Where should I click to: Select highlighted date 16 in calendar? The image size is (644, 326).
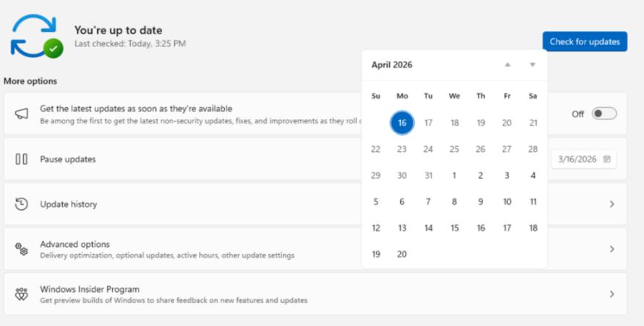[x=402, y=123]
